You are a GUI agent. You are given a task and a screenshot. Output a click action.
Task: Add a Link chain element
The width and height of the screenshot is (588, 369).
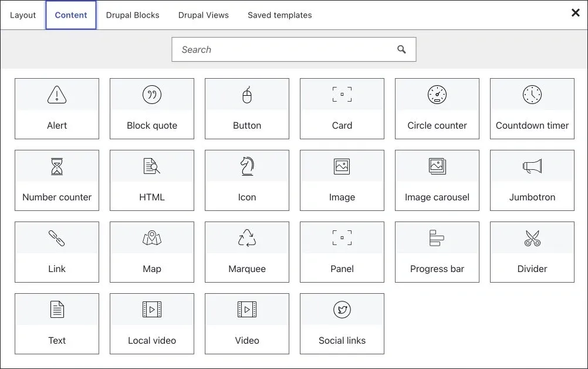coord(57,252)
